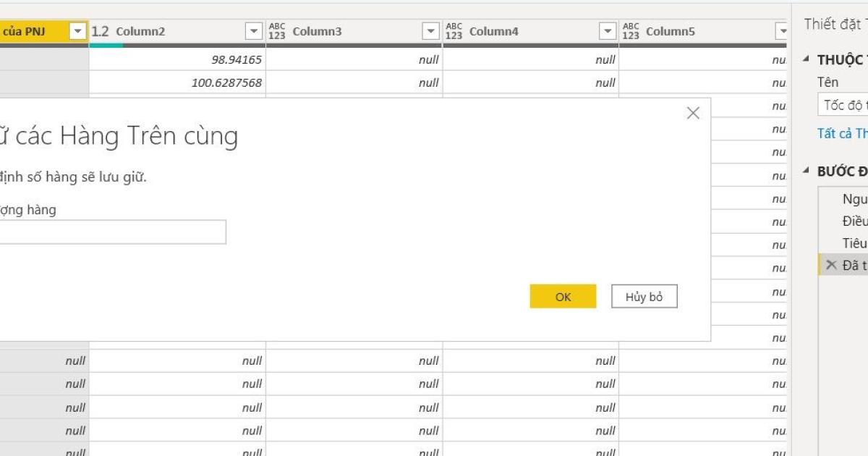Click the ABC123 type icon on Column5
The image size is (868, 456).
630,32
